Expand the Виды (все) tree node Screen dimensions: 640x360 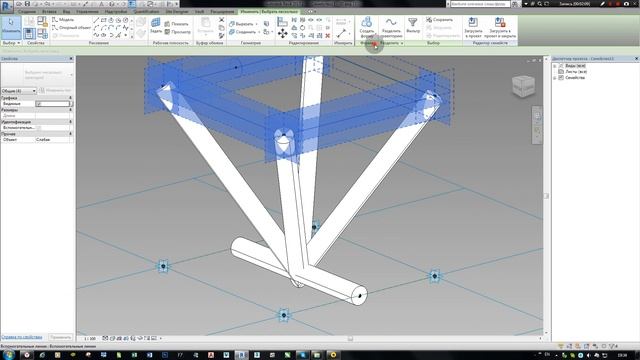click(x=555, y=66)
